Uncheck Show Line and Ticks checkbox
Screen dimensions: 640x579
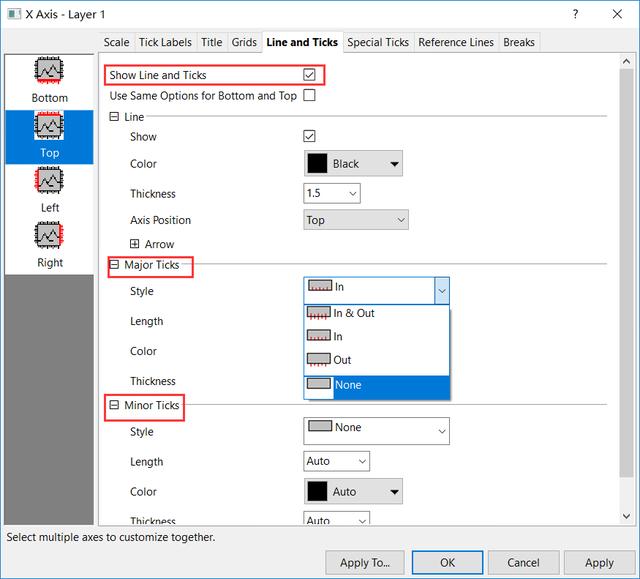pyautogui.click(x=310, y=75)
